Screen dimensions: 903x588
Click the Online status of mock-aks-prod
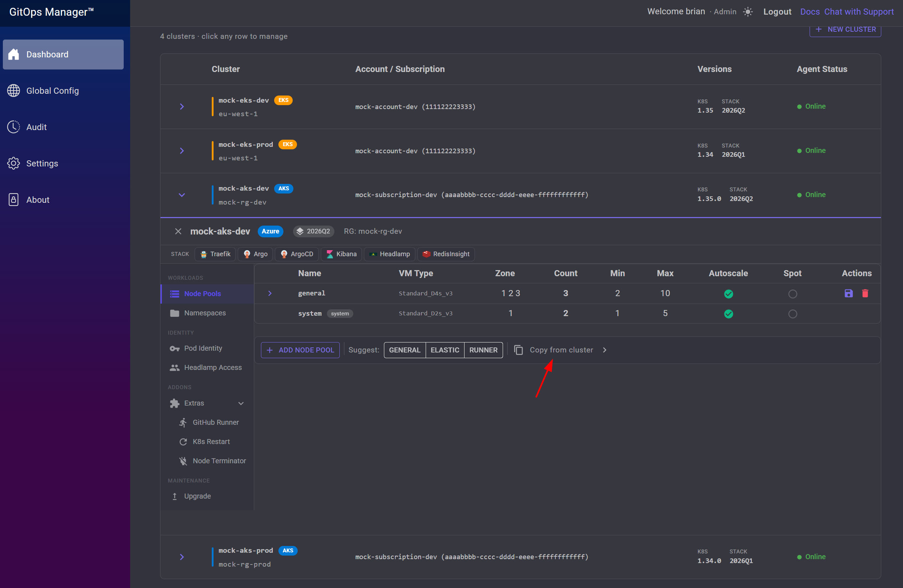(x=811, y=557)
